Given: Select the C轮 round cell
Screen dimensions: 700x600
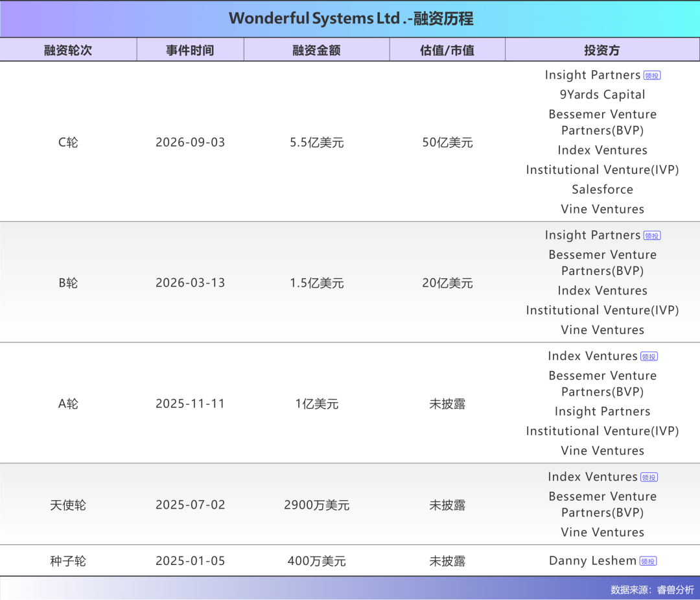Looking at the screenshot, I should click(68, 142).
